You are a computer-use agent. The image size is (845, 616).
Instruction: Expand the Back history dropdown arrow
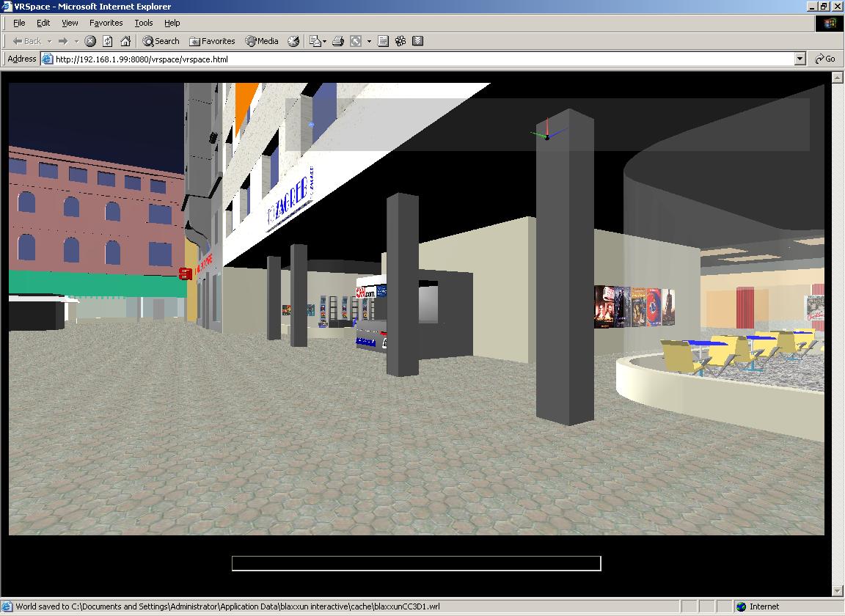[x=49, y=42]
